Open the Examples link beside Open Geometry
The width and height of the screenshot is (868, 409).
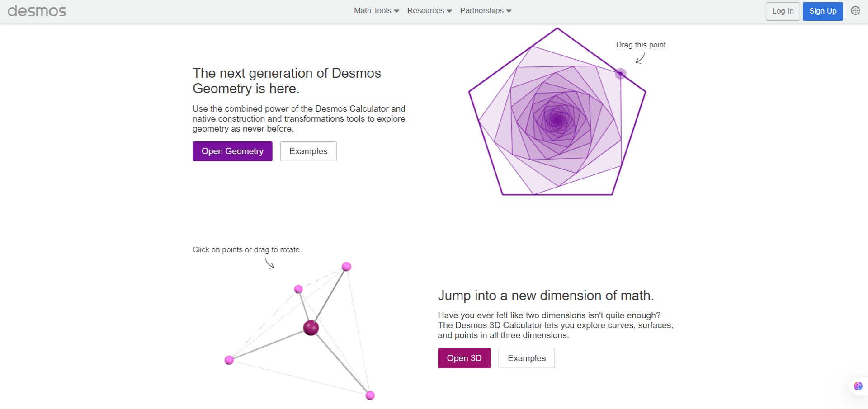click(x=308, y=151)
